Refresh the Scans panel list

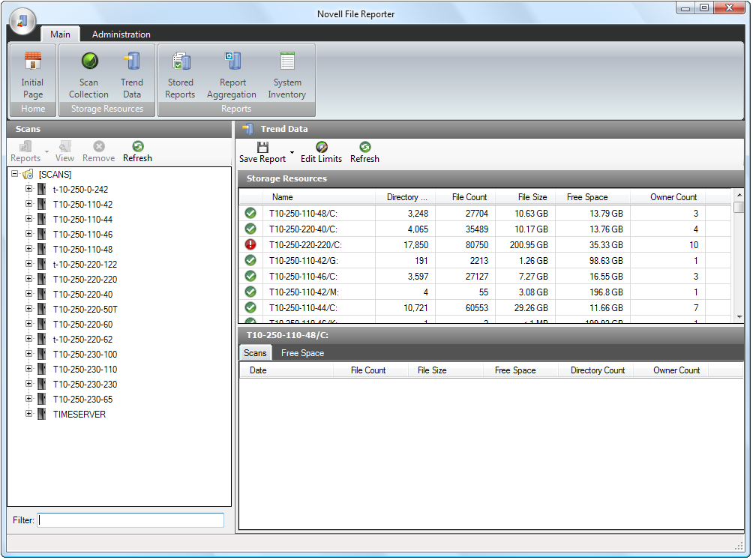pyautogui.click(x=137, y=152)
